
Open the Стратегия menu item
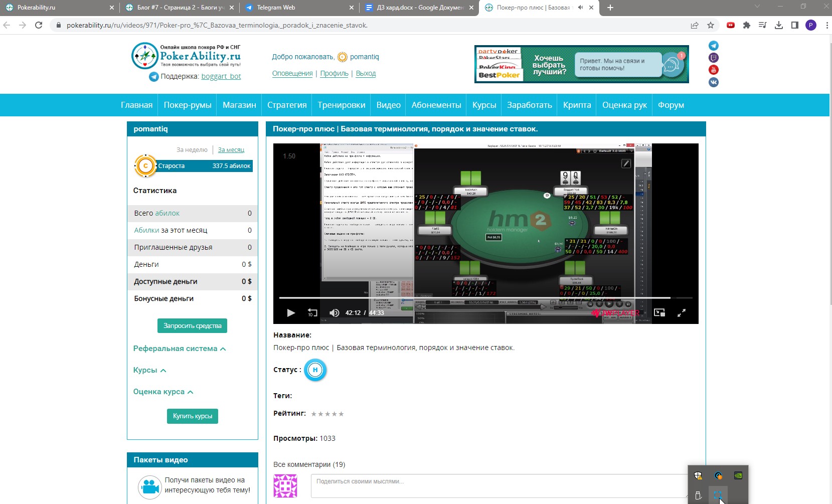tap(287, 105)
